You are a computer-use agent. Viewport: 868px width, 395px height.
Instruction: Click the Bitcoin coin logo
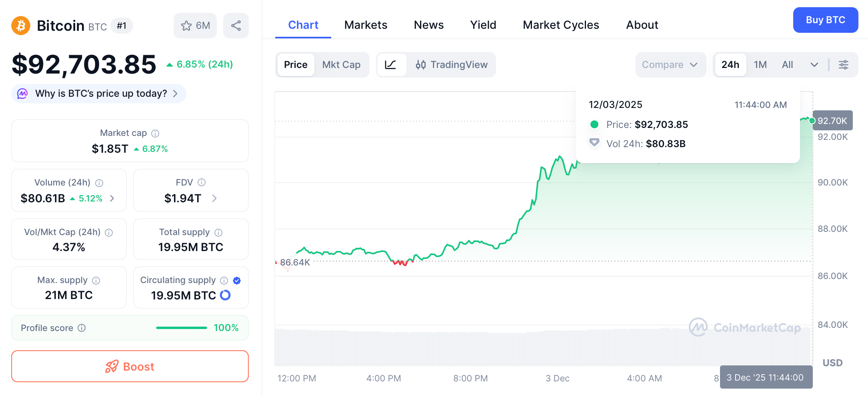20,25
